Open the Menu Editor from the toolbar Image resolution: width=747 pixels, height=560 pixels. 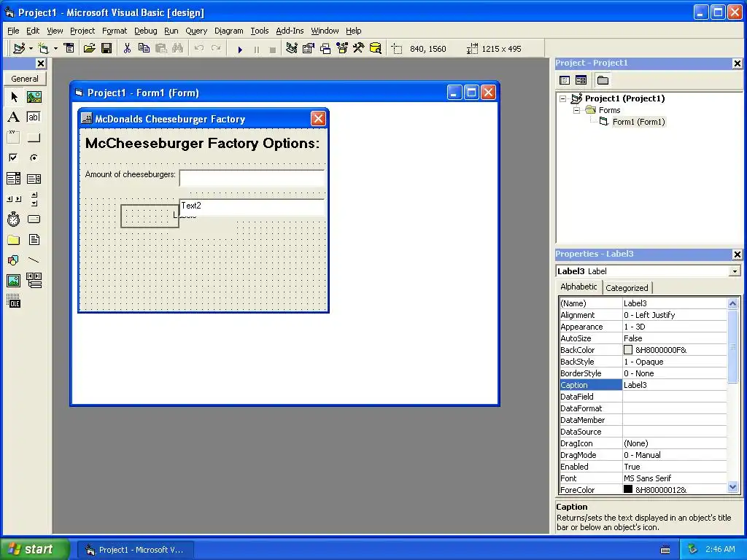pyautogui.click(x=69, y=48)
